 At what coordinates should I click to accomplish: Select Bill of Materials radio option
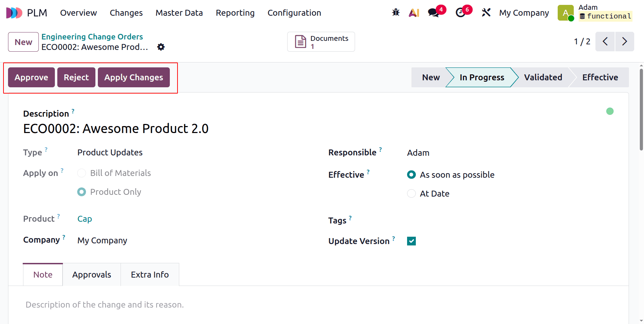[81, 173]
